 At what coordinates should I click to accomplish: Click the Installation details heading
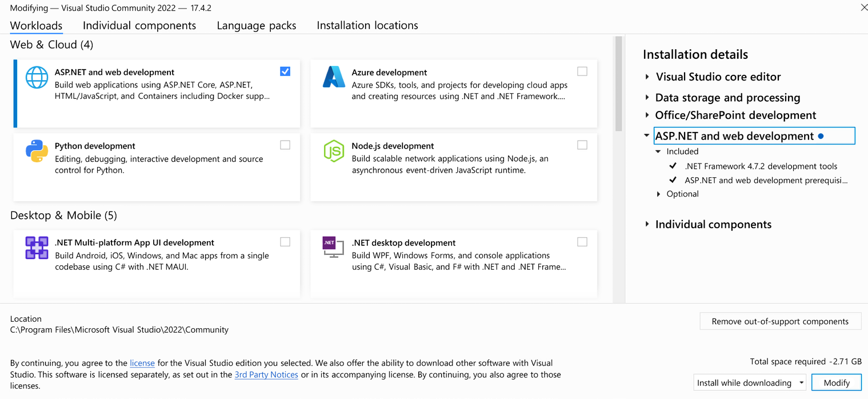(x=695, y=54)
